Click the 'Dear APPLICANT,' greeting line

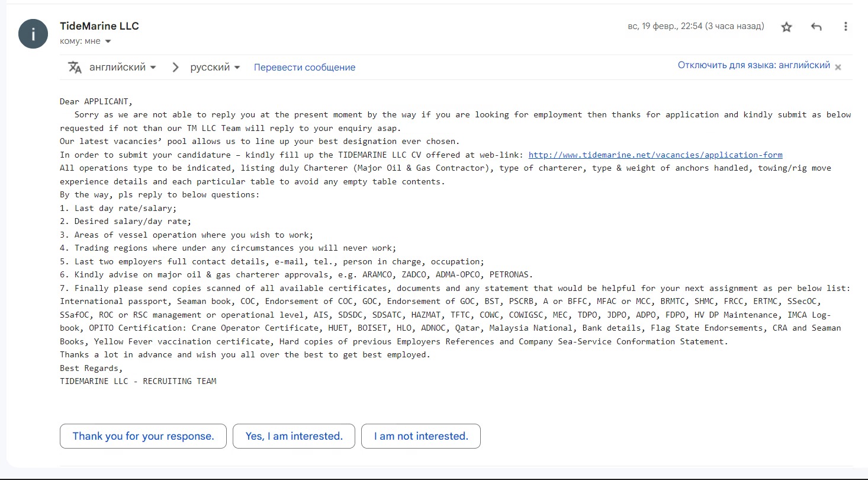click(x=97, y=101)
